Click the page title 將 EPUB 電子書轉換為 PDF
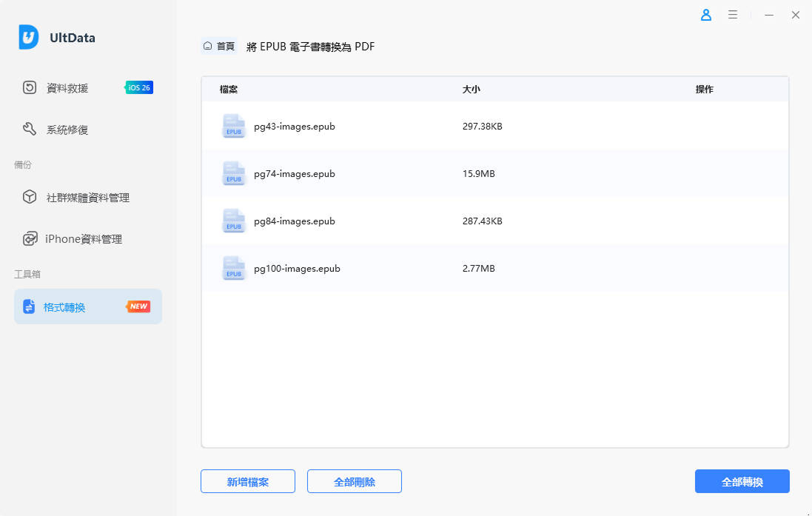The width and height of the screenshot is (812, 516). 310,47
